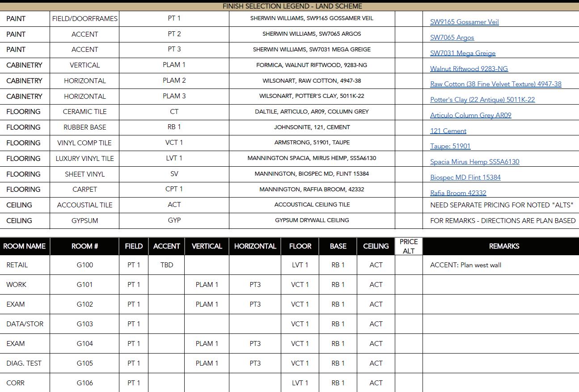Select the Daltile Articulo Column Grey description
Image resolution: width=579 pixels, height=392 pixels.
(312, 112)
